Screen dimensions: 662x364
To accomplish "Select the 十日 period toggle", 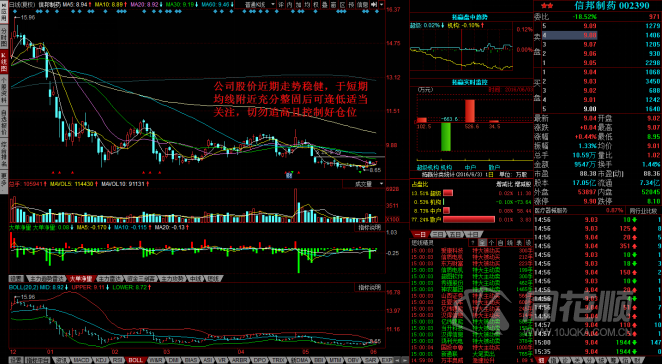I will 472,234.
